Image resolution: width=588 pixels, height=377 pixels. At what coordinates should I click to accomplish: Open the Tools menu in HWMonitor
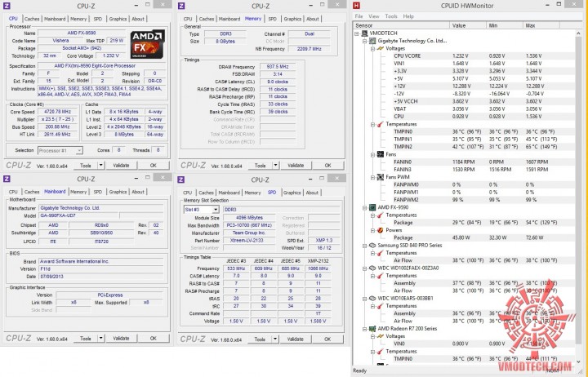click(x=391, y=16)
